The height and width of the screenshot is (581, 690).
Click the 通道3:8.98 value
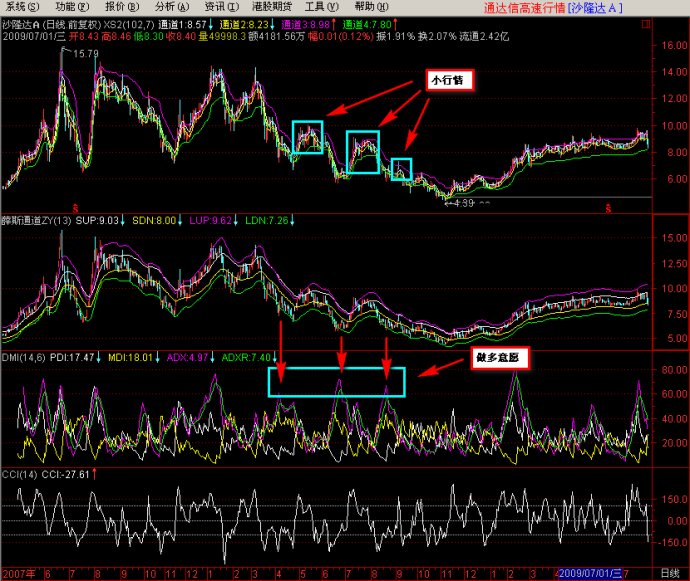tap(305, 25)
